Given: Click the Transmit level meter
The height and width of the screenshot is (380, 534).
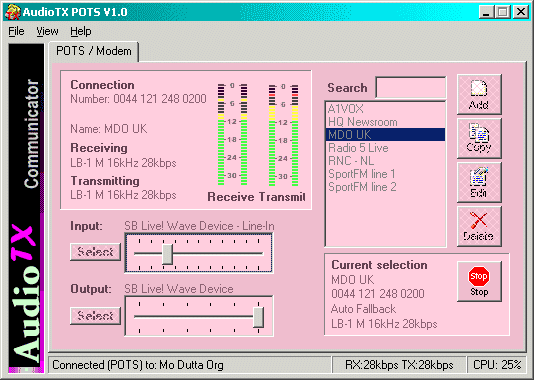Looking at the screenshot, I should [283, 135].
